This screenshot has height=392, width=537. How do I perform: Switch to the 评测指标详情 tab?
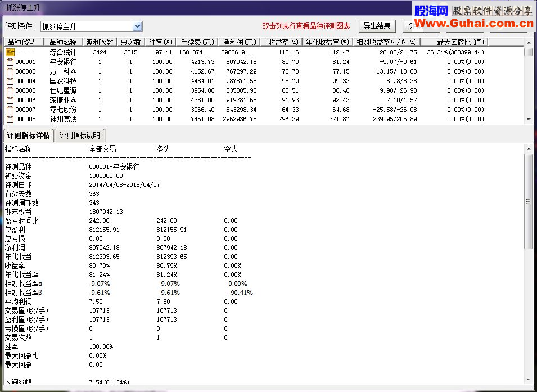click(x=29, y=135)
